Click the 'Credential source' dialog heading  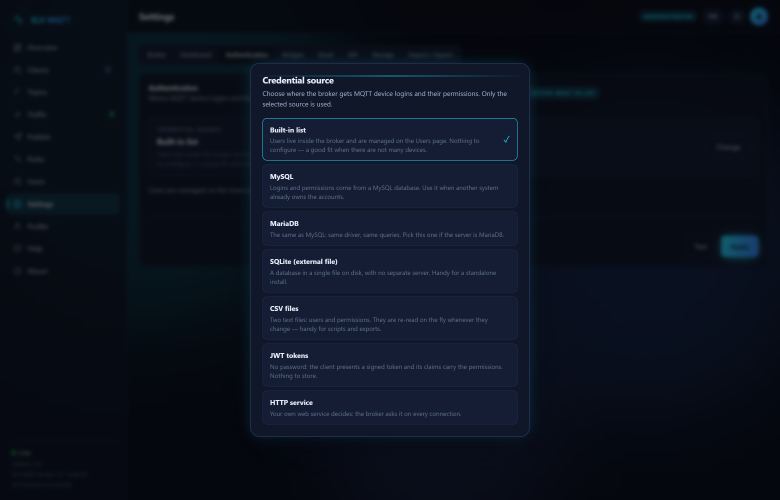coord(298,80)
